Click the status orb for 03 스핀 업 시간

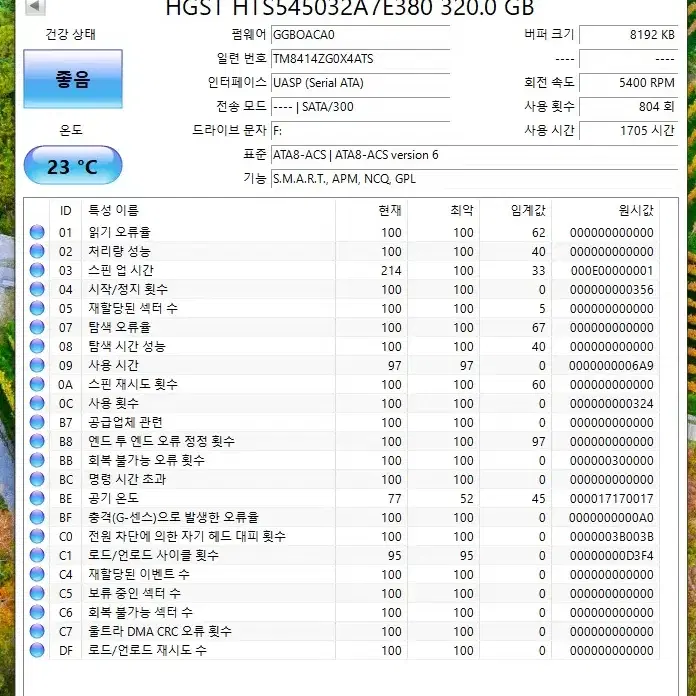[x=37, y=270]
